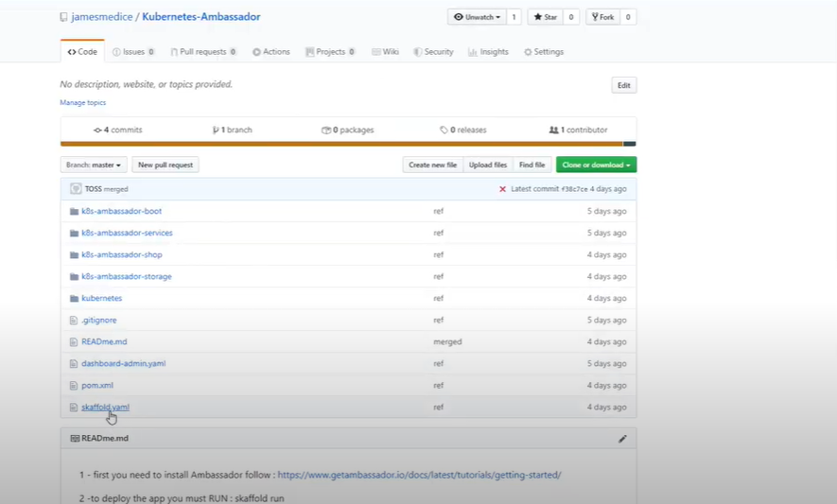Open the k8s-ambassador-shop folder

pyautogui.click(x=122, y=254)
